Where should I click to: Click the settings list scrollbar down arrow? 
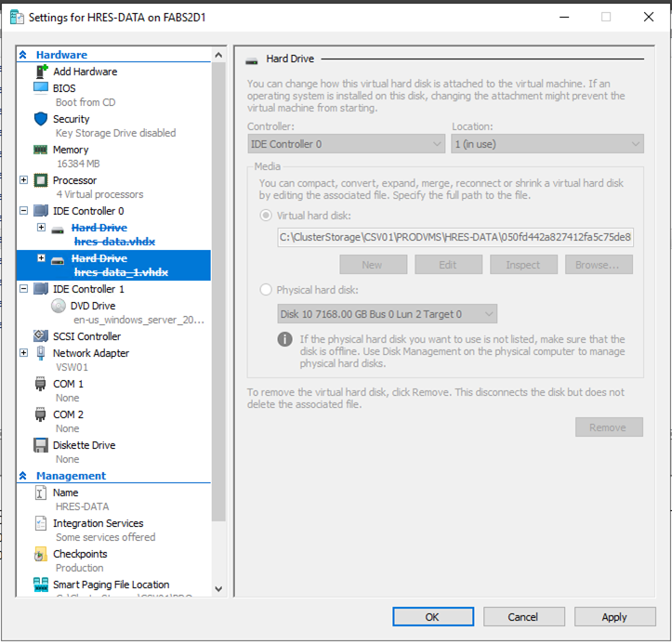tap(218, 589)
